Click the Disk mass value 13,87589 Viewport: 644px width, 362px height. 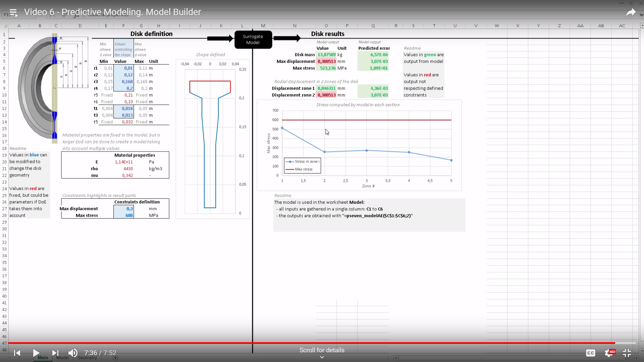click(326, 55)
